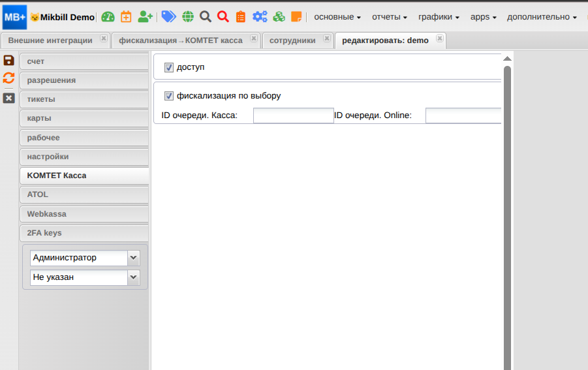Expand the Администратор combo box arrow
Image resolution: width=588 pixels, height=370 pixels.
[x=134, y=258]
